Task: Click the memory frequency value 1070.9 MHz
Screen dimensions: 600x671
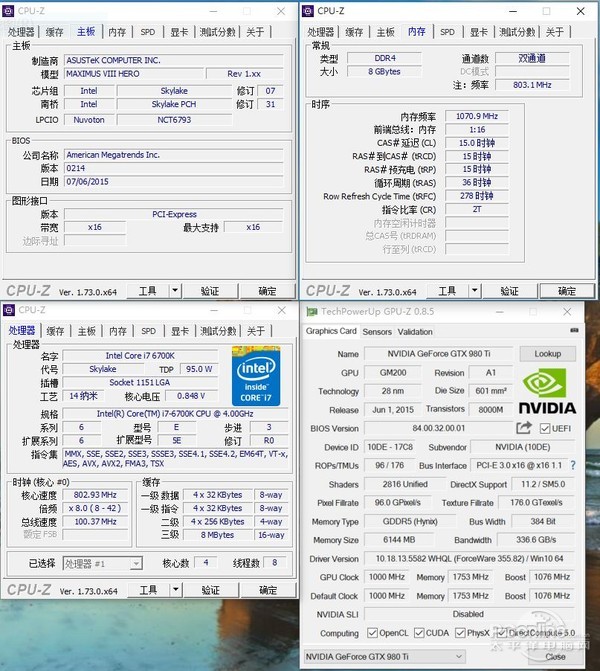Action: 477,116
